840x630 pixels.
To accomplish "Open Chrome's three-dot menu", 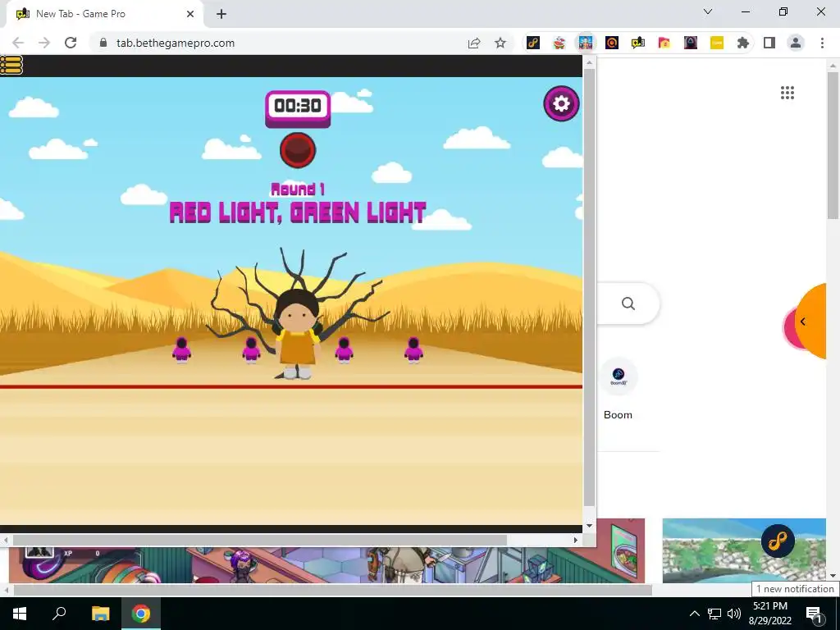I will (x=822, y=43).
